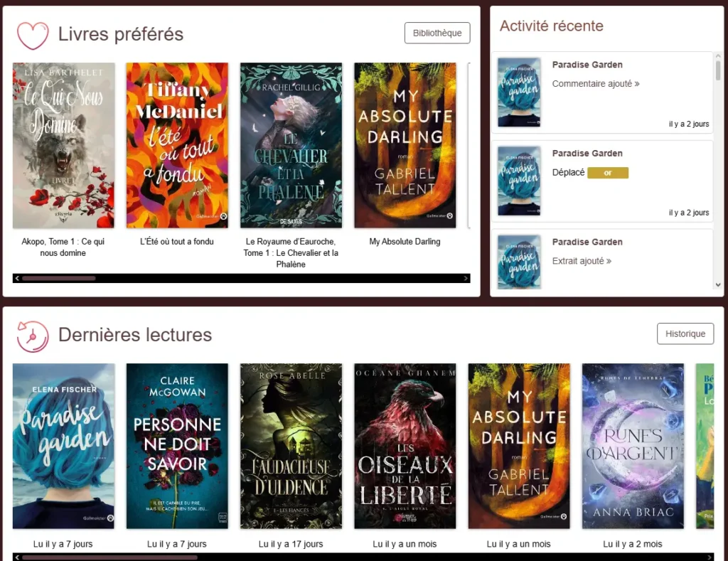Open the Bibliothèque button
This screenshot has height=561, width=728.
point(437,33)
